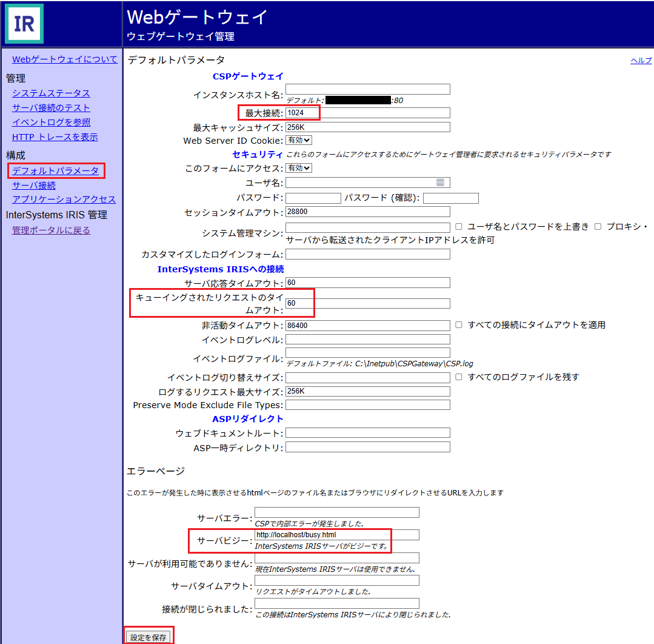
Task: Open デフォルトパラメータ in sidebar
Action: tap(55, 171)
